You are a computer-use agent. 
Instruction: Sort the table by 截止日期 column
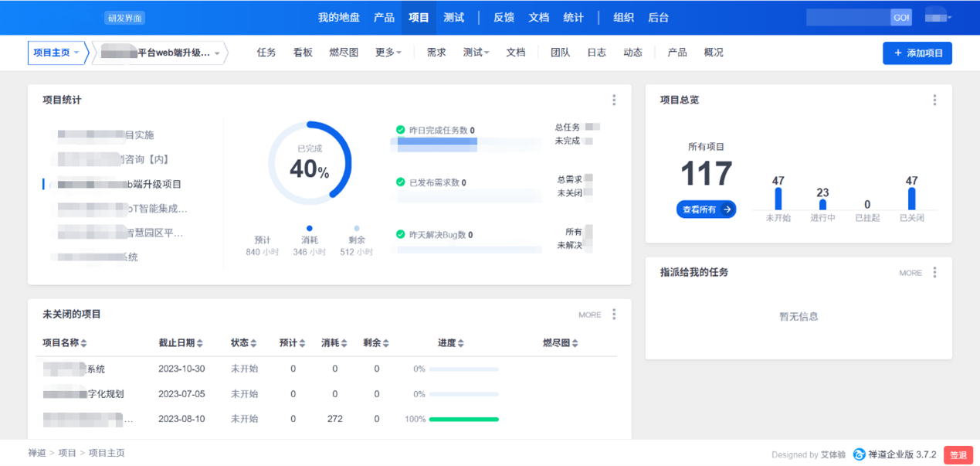pyautogui.click(x=180, y=343)
